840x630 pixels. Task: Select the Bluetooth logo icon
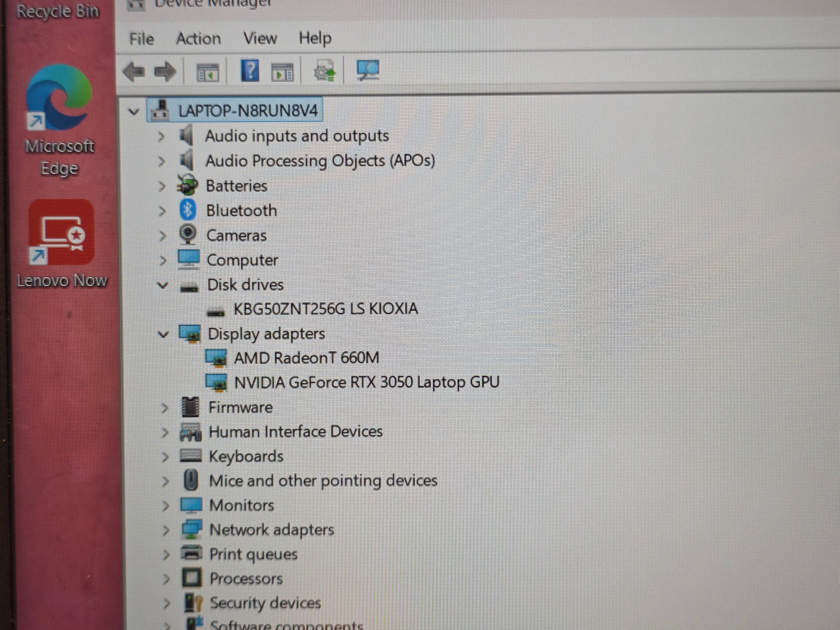pyautogui.click(x=187, y=210)
